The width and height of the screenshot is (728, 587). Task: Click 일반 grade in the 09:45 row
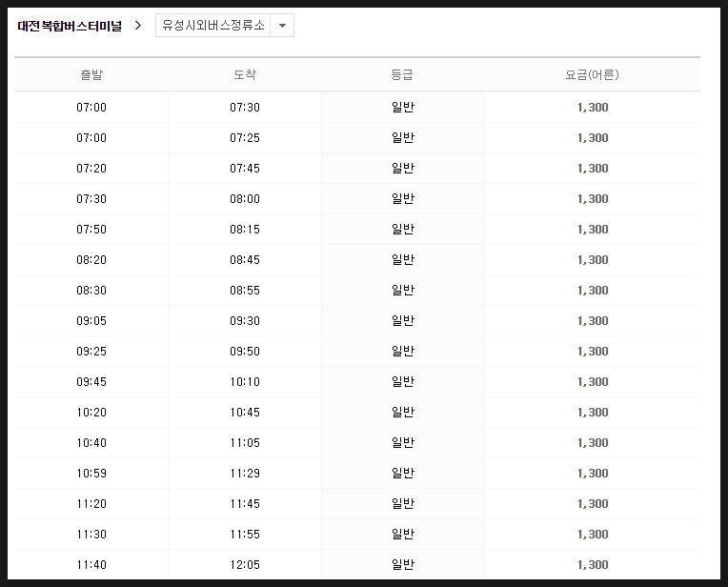(x=402, y=382)
